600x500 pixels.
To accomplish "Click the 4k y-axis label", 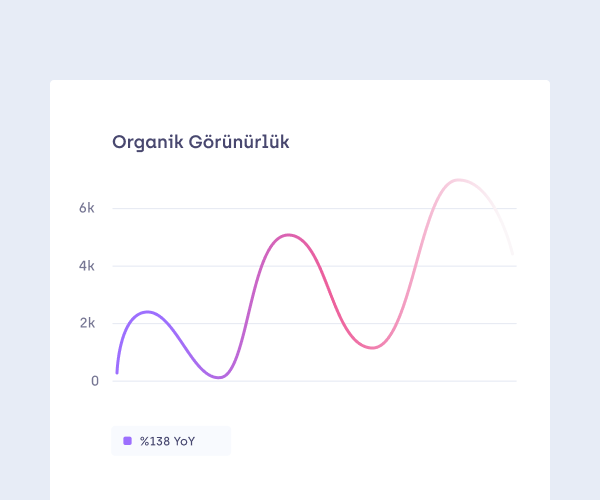I will pos(88,266).
